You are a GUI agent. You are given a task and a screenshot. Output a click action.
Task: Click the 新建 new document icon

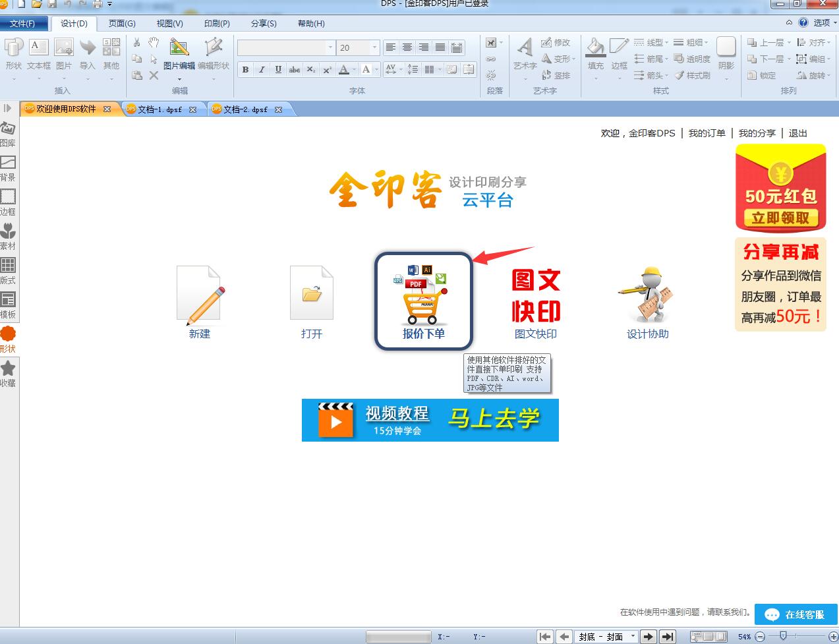click(x=200, y=295)
